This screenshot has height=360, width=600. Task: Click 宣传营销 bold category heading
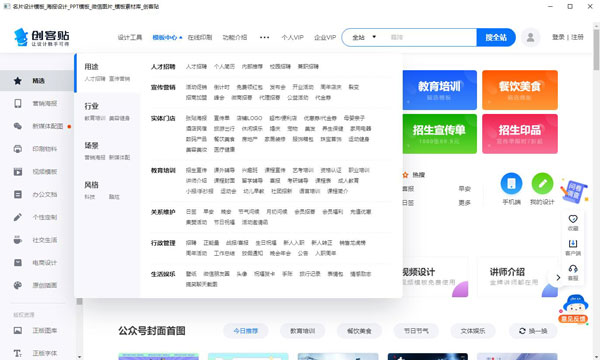163,87
